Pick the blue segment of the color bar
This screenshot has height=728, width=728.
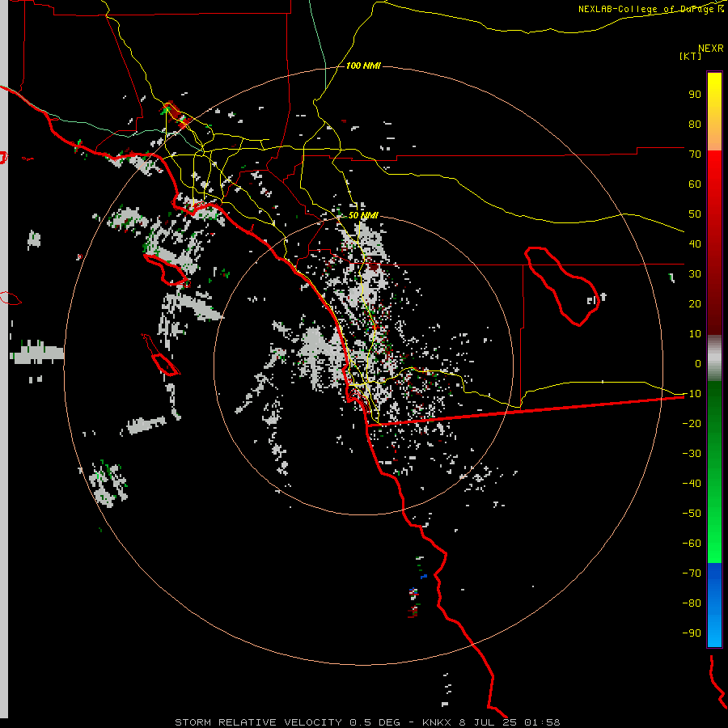[714, 605]
